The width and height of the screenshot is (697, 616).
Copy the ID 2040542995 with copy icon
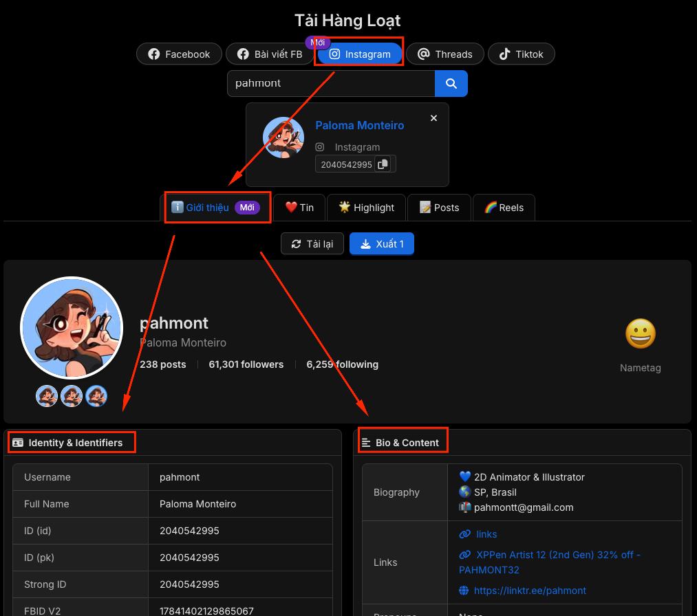pos(383,164)
